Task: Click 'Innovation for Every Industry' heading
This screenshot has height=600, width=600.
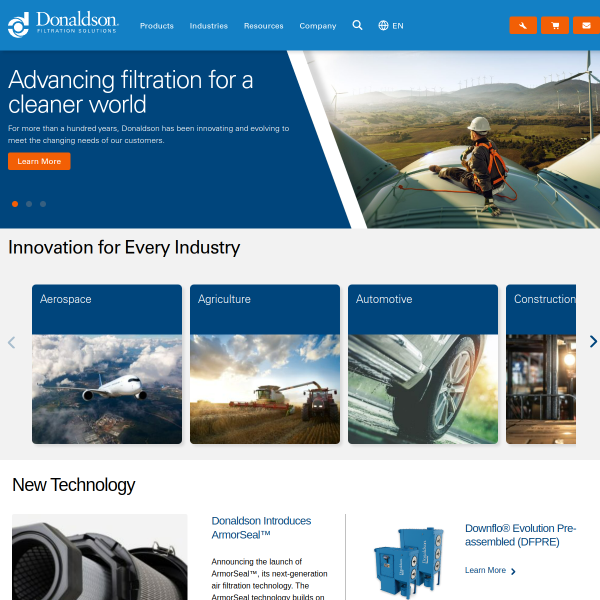Action: pyautogui.click(x=124, y=248)
